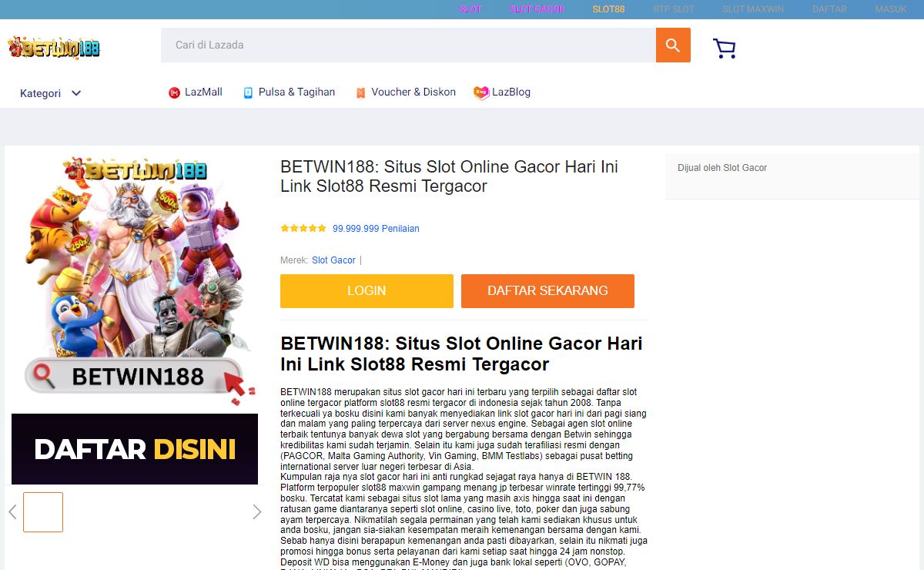
Task: Go to next thumbnail with right arrow
Action: 256,511
